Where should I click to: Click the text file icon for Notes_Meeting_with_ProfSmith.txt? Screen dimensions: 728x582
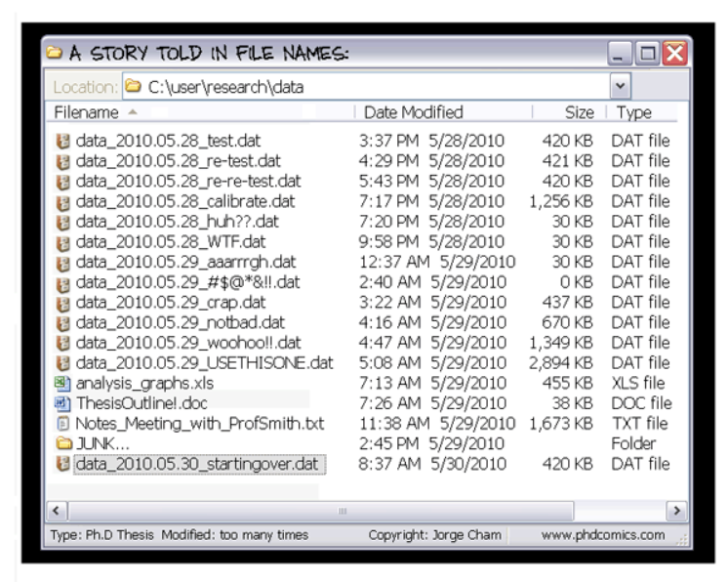point(63,424)
